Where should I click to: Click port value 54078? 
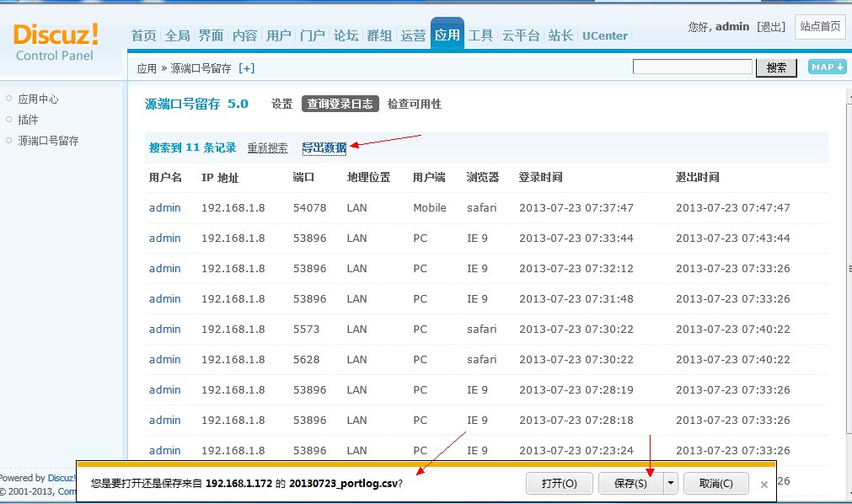pos(310,207)
